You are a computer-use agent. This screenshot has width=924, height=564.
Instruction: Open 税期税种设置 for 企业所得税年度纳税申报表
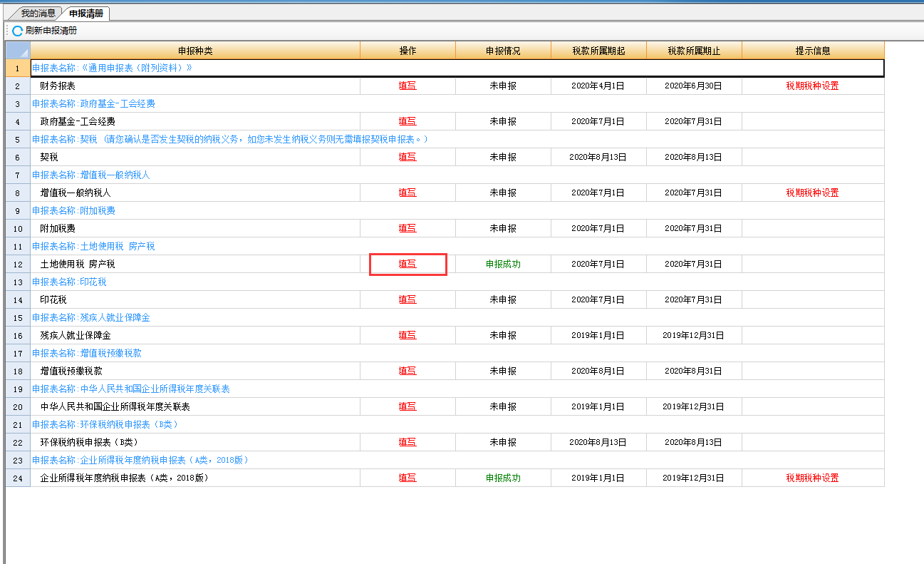click(x=812, y=478)
